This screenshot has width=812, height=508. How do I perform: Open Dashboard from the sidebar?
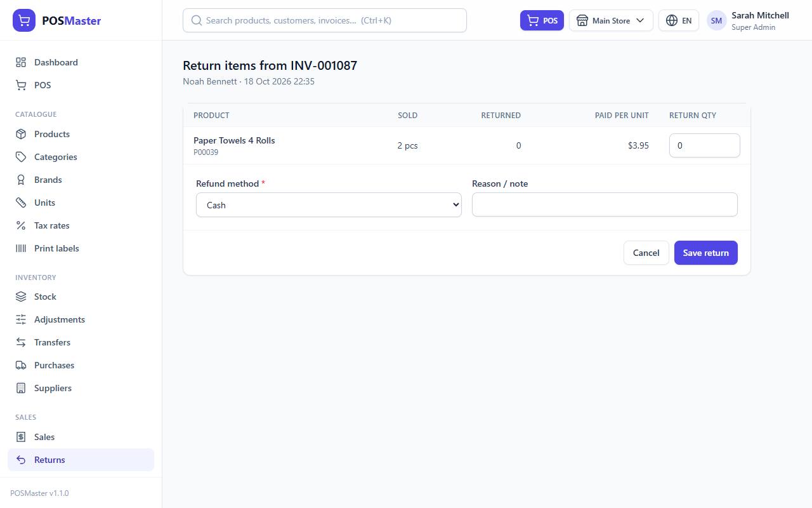click(x=81, y=62)
